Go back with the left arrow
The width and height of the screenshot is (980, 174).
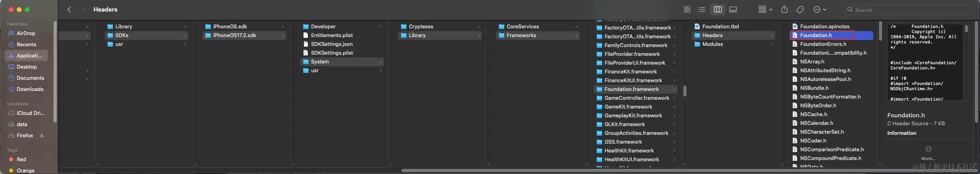(x=69, y=10)
